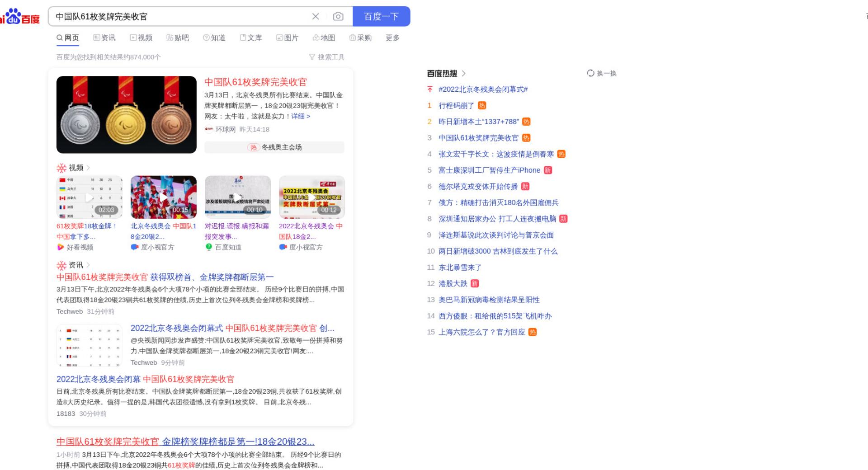Open the 贴吧 tab

tap(178, 38)
